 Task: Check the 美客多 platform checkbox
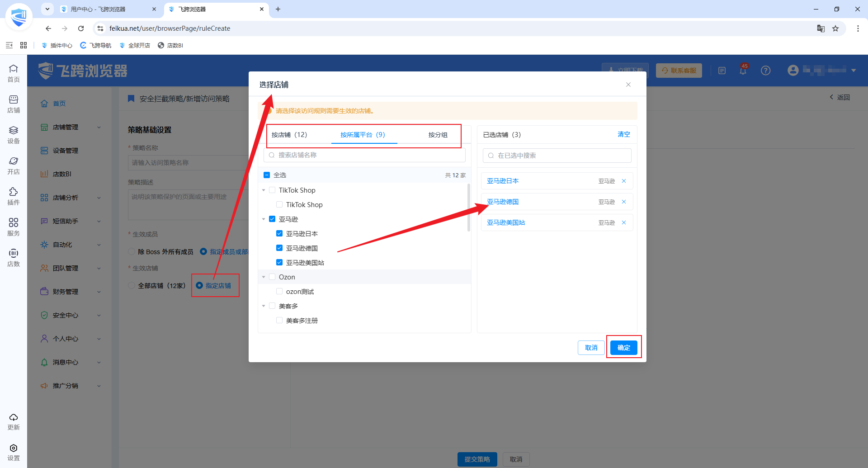point(272,306)
